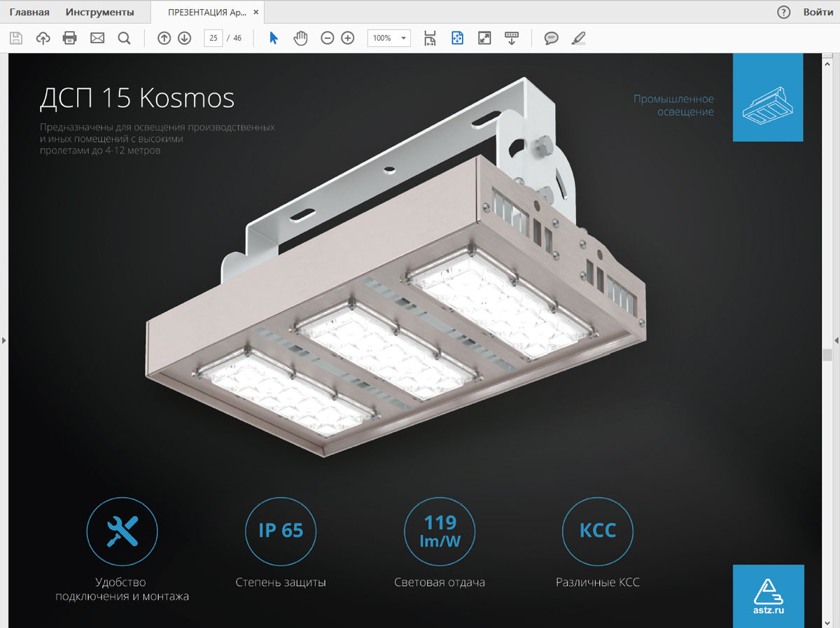Click the Световая отдача label

point(440,582)
